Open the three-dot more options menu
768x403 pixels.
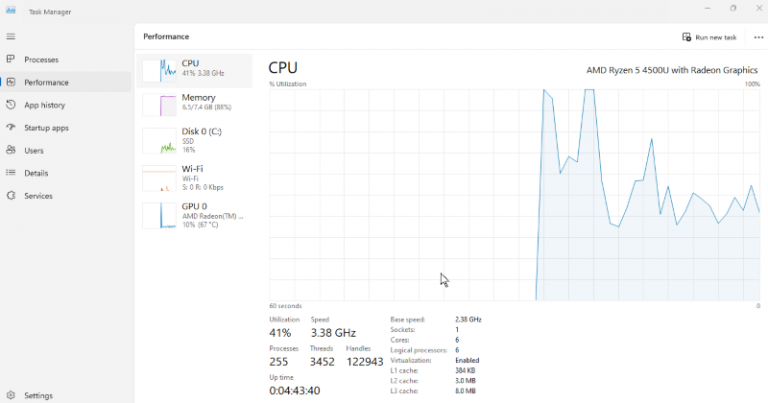(757, 37)
